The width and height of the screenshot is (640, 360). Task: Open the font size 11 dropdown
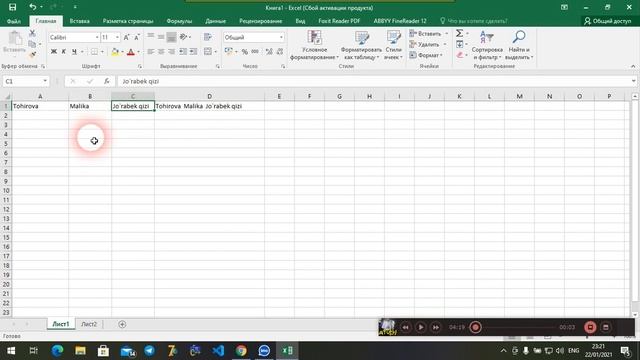pos(117,37)
